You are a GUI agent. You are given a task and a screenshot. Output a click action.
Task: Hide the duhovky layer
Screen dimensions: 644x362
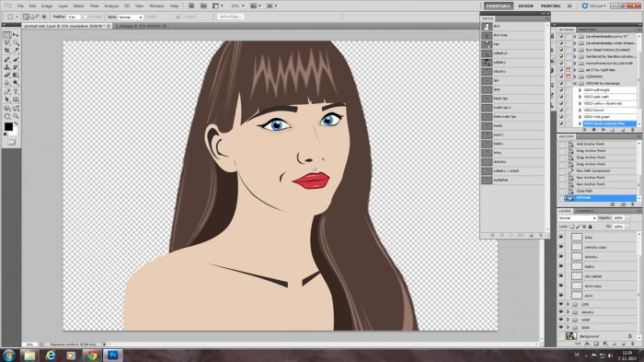[x=561, y=256]
